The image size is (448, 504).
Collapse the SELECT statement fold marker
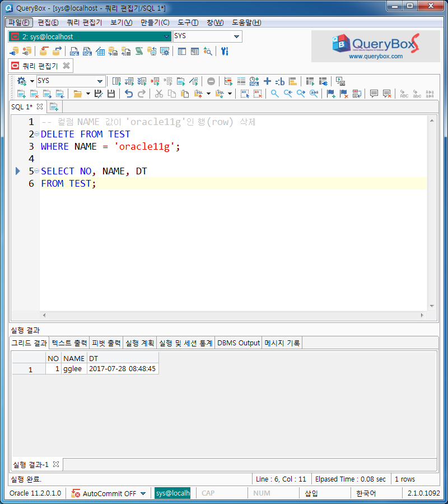coord(36,171)
